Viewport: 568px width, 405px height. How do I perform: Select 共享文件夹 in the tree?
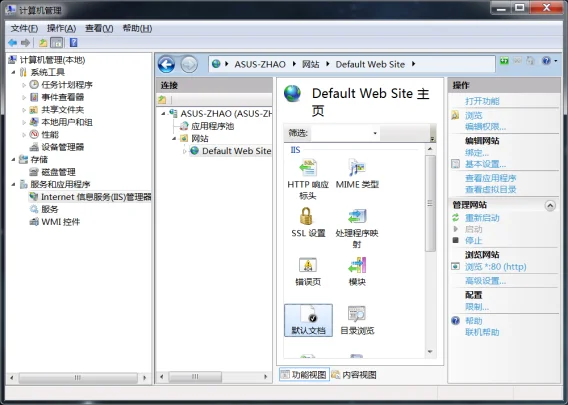[62, 110]
